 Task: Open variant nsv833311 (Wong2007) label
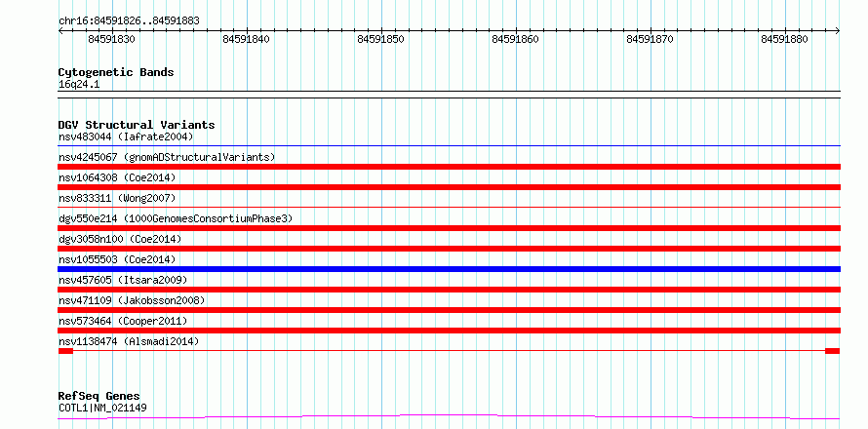(117, 198)
